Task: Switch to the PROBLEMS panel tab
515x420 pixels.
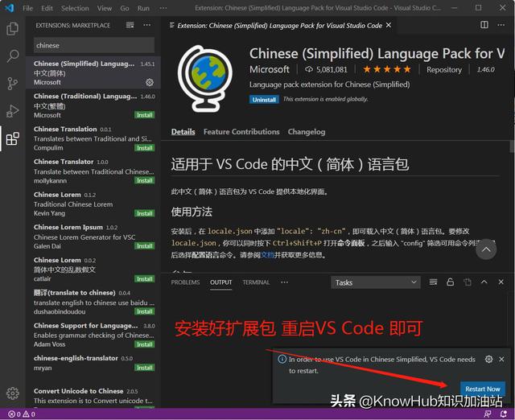Action: coord(185,282)
